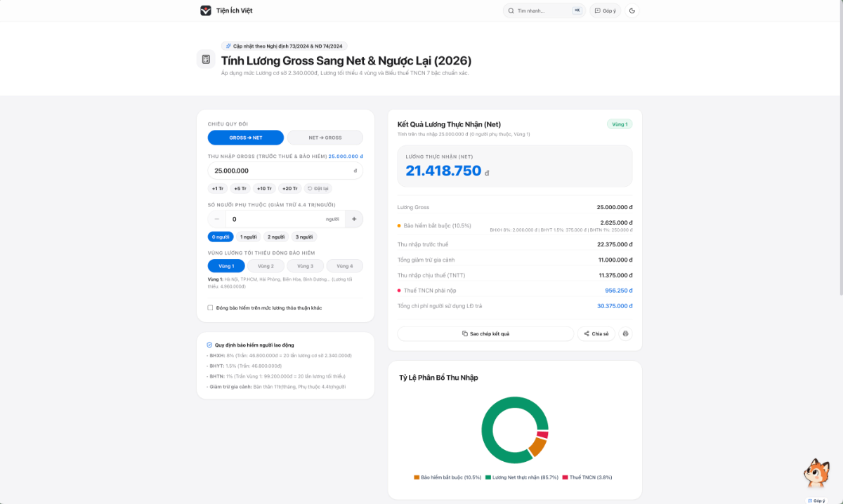Image resolution: width=843 pixels, height=504 pixels.
Task: Click Góp ý chip below fox mascot
Action: coord(817,500)
